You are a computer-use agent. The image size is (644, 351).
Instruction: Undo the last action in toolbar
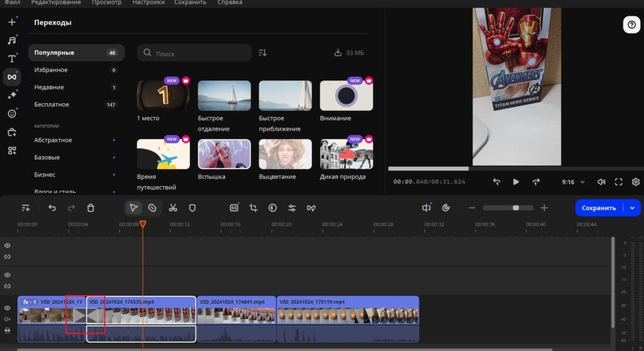coord(52,208)
